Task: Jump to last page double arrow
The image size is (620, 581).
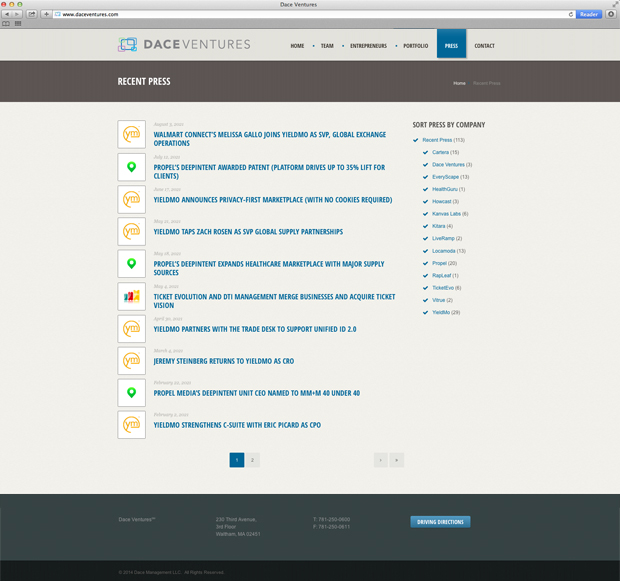Action: tap(397, 460)
